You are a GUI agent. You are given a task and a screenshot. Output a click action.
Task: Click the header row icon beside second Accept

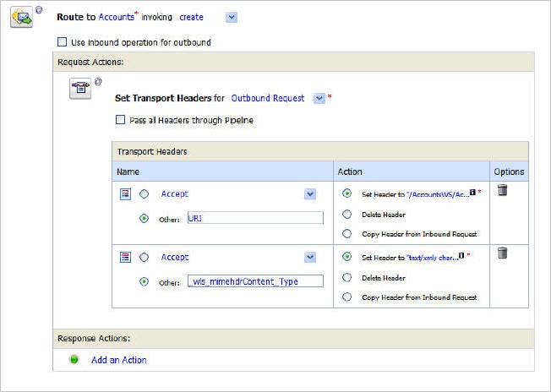coord(125,258)
